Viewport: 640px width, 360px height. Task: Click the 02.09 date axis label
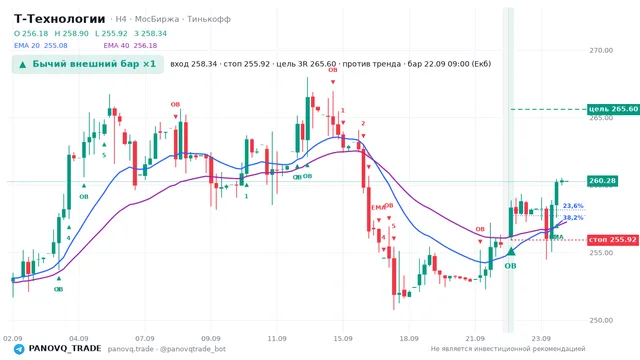(13, 339)
